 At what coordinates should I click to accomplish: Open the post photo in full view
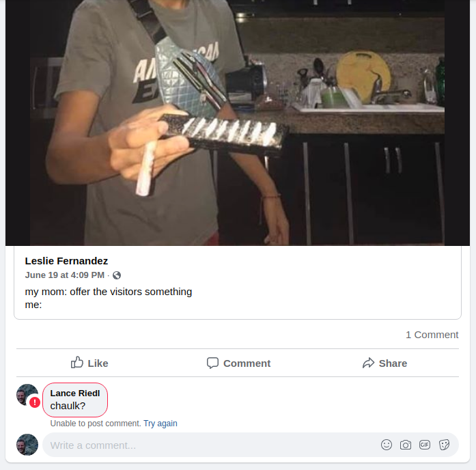tap(238, 123)
